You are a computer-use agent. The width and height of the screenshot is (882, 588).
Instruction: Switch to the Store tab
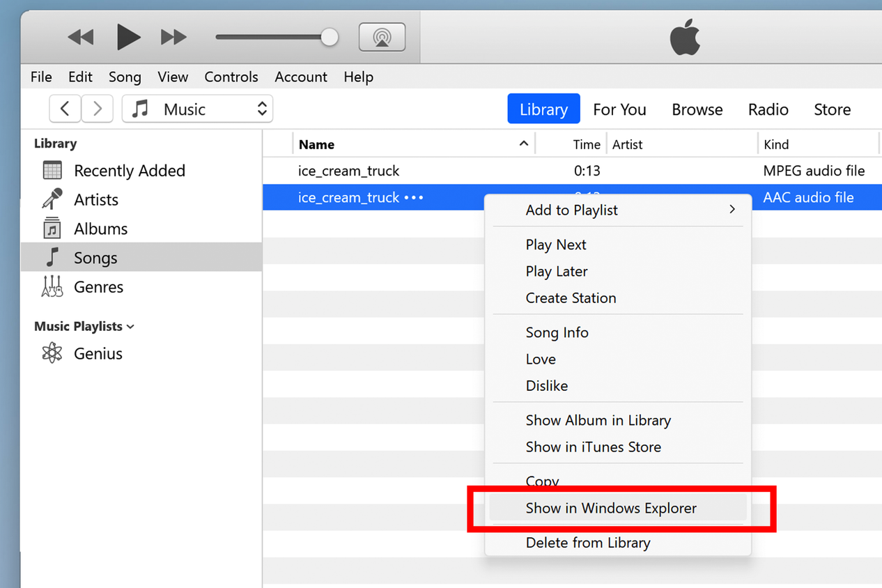click(832, 109)
